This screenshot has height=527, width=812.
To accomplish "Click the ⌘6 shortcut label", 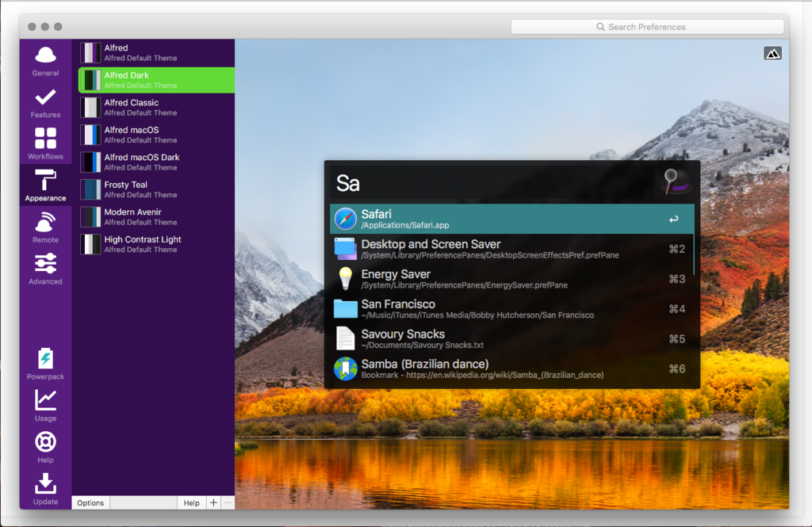I will 677,369.
